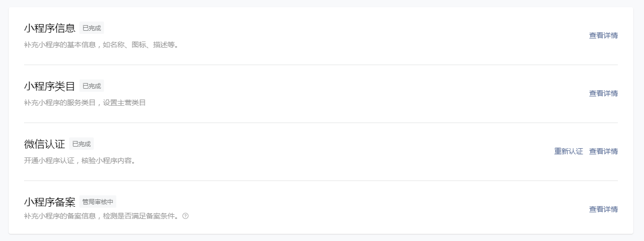Click the 已完成 badge next to 小程序类目
This screenshot has width=644, height=241.
point(92,86)
